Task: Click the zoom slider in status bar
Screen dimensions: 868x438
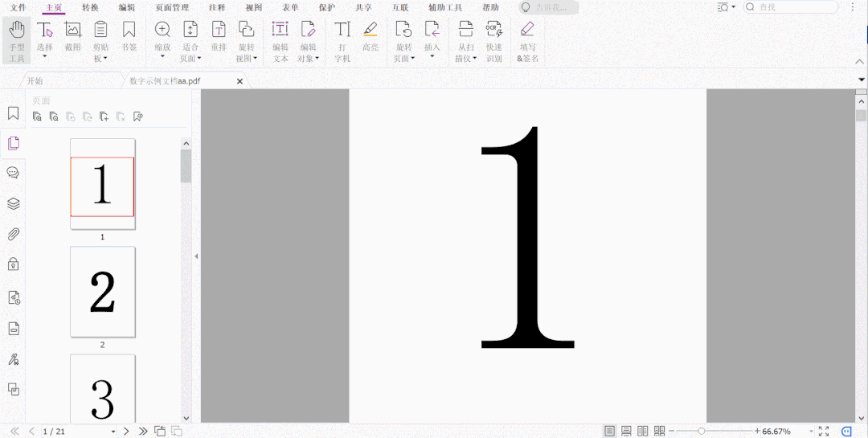Action: (702, 432)
